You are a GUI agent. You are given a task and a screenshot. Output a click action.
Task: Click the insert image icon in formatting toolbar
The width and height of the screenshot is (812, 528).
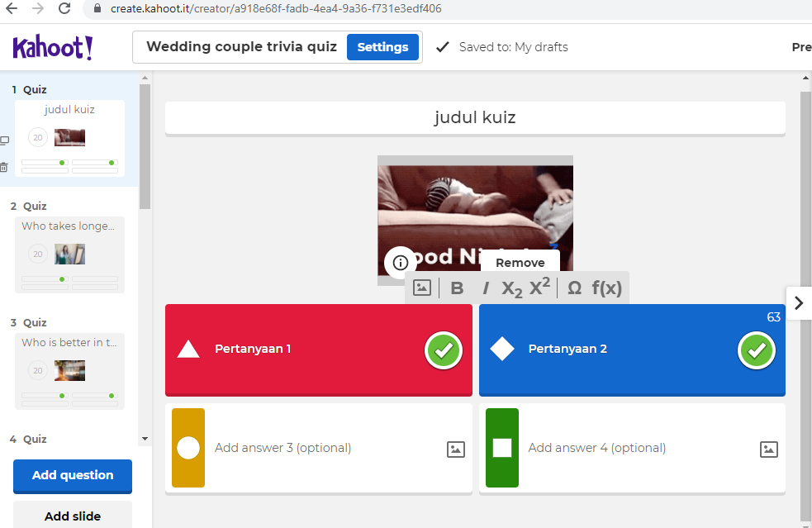click(x=421, y=288)
